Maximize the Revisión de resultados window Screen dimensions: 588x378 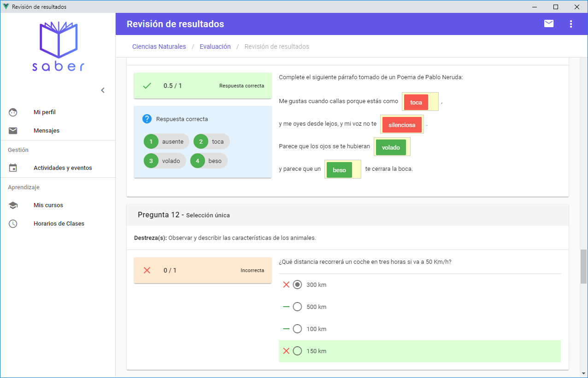point(556,6)
